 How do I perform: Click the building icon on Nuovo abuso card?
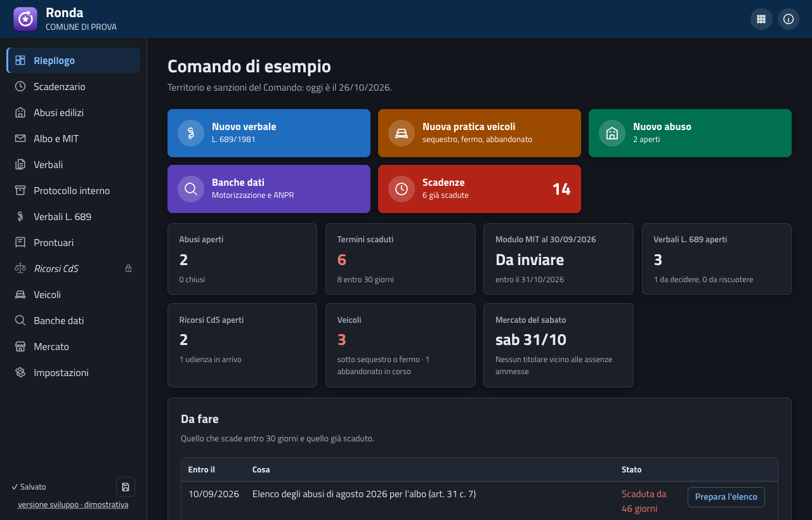[612, 133]
